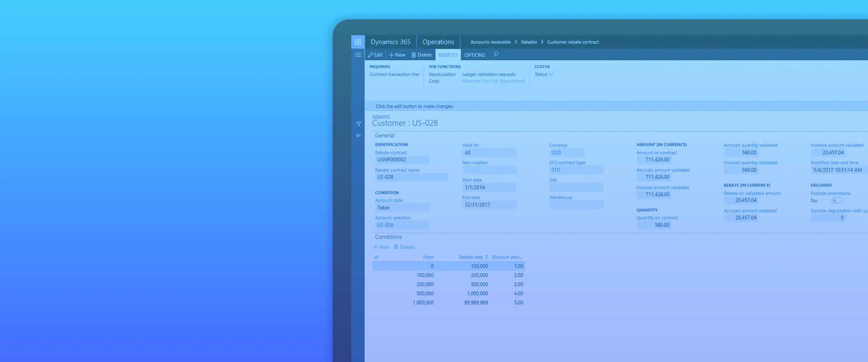This screenshot has height=362, width=868.
Task: Click Ledger validation requests
Action: pos(489,74)
